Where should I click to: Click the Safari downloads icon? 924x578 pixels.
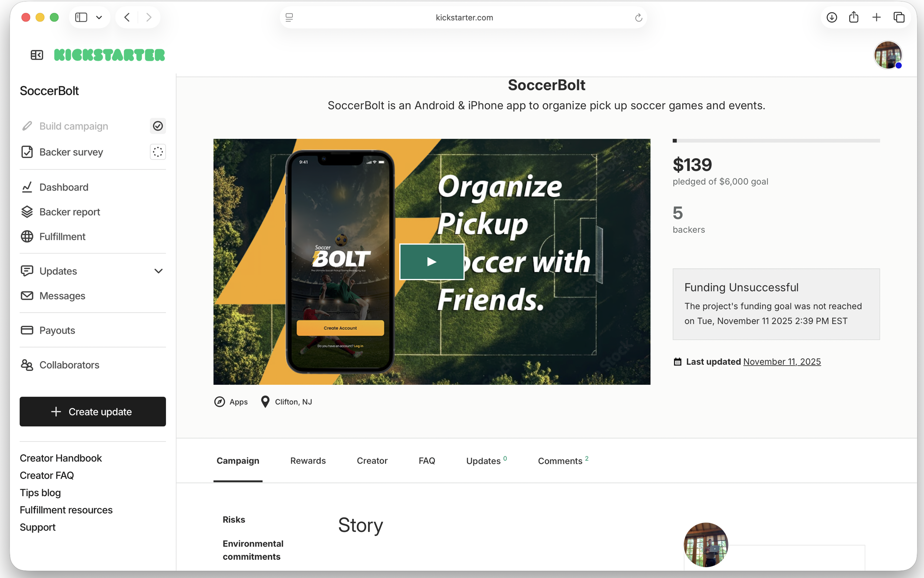pyautogui.click(x=831, y=18)
